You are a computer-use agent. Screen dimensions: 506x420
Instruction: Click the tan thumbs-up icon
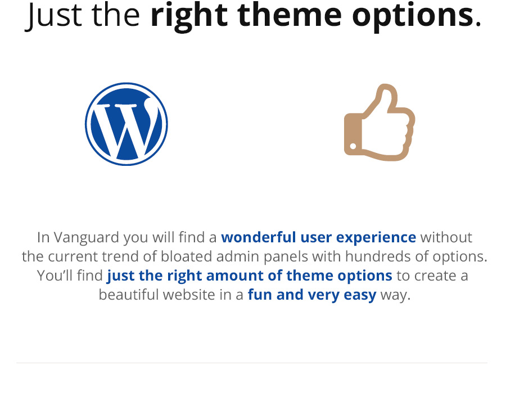click(x=379, y=123)
